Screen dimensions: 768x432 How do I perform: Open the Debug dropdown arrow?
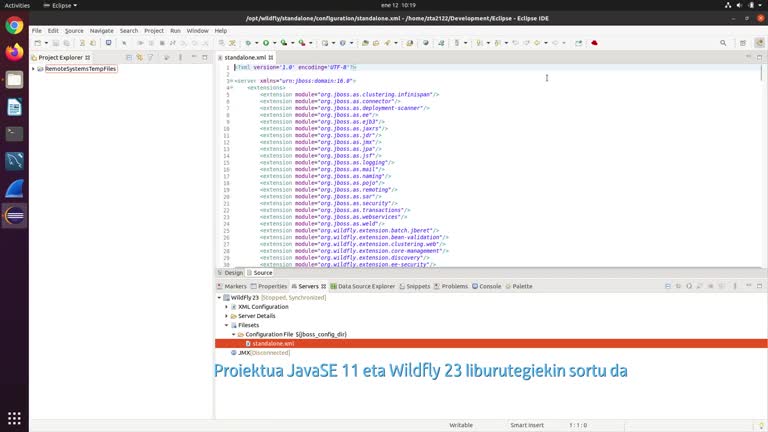point(257,43)
